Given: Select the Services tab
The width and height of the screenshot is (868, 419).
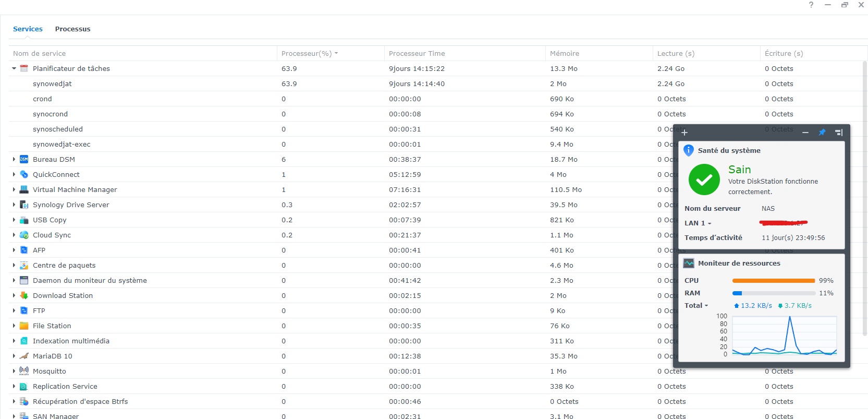Looking at the screenshot, I should 28,29.
